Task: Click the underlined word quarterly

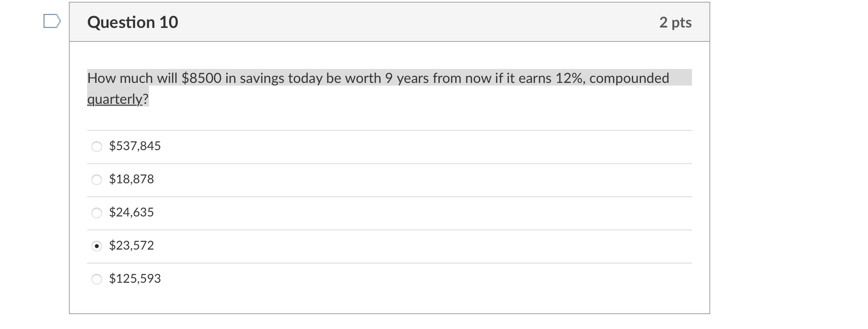Action: coord(115,99)
